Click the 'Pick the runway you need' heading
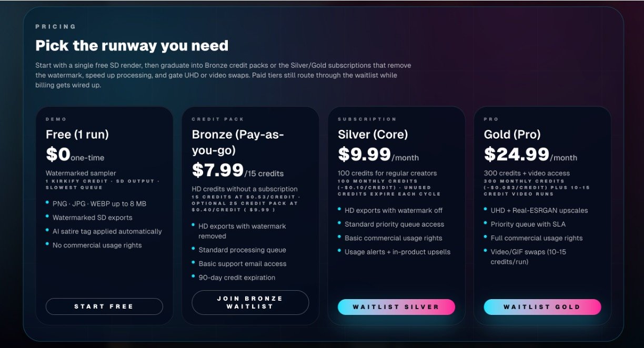Screen dimensions: 644x348 (x=132, y=46)
